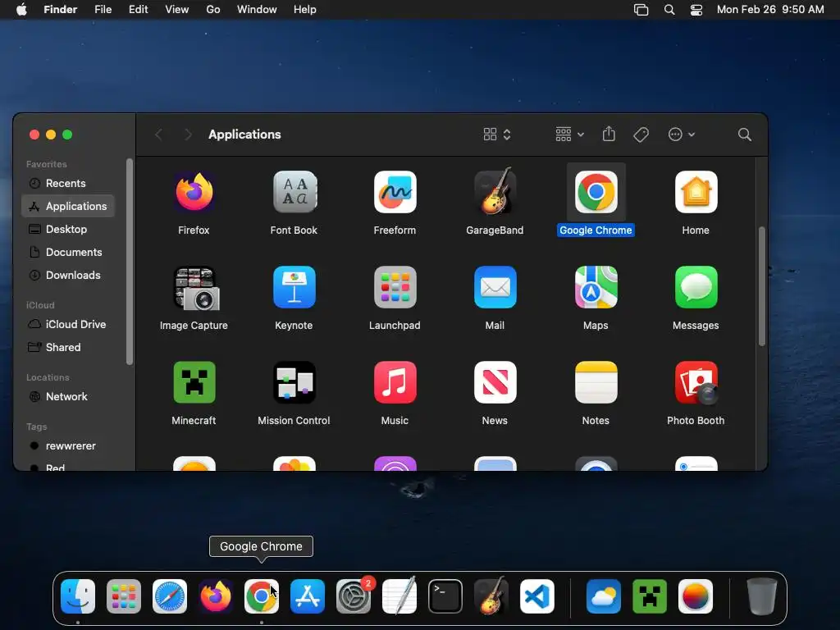
Task: Select the News app icon
Action: coord(495,382)
